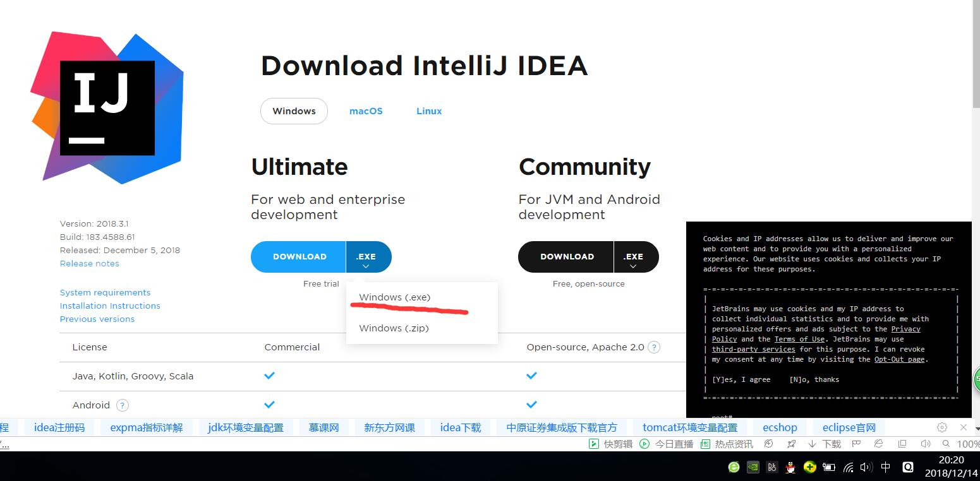Image resolution: width=980 pixels, height=481 pixels.
Task: Click the accelerator clock icon in status bar
Action: click(768, 444)
